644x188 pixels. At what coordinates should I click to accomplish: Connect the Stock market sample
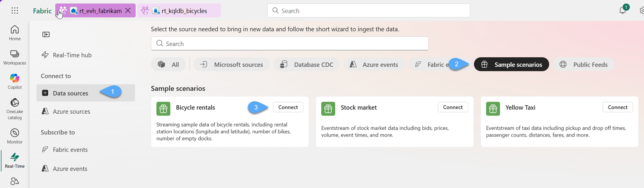click(452, 107)
